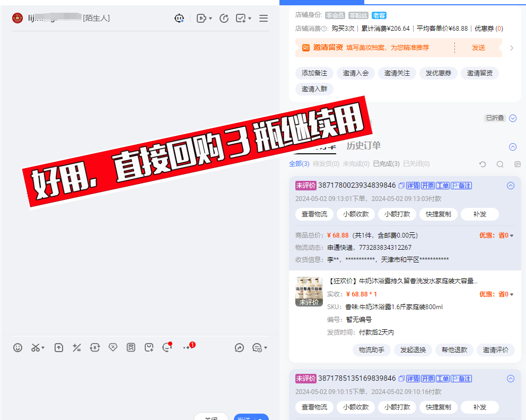Click 快捷复制 for order placed 09:13:01

pyautogui.click(x=439, y=214)
